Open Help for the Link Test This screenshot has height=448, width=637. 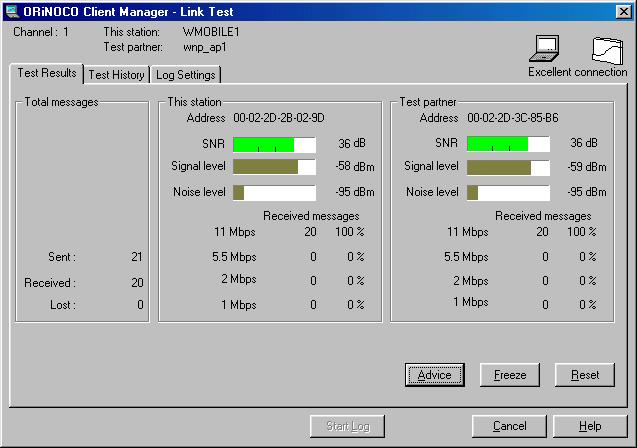(x=590, y=427)
